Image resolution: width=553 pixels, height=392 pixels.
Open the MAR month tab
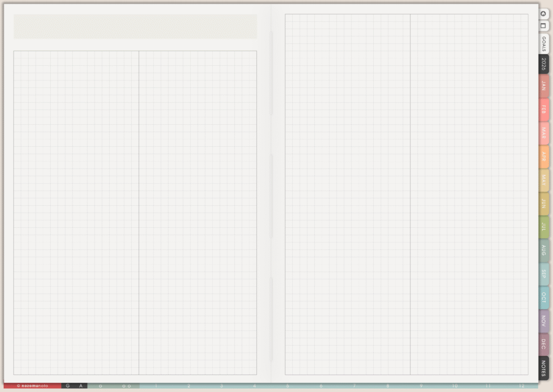tap(543, 133)
